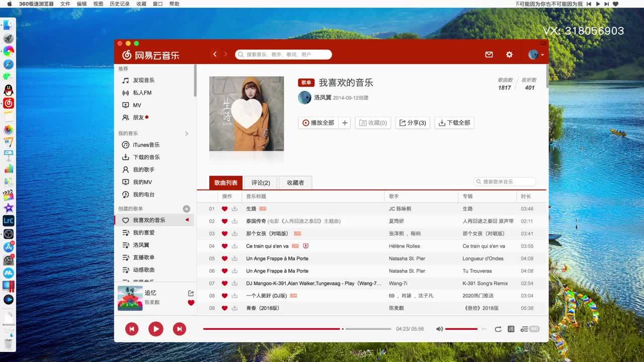Click the 分享(3) button
644x362 pixels.
click(x=413, y=123)
